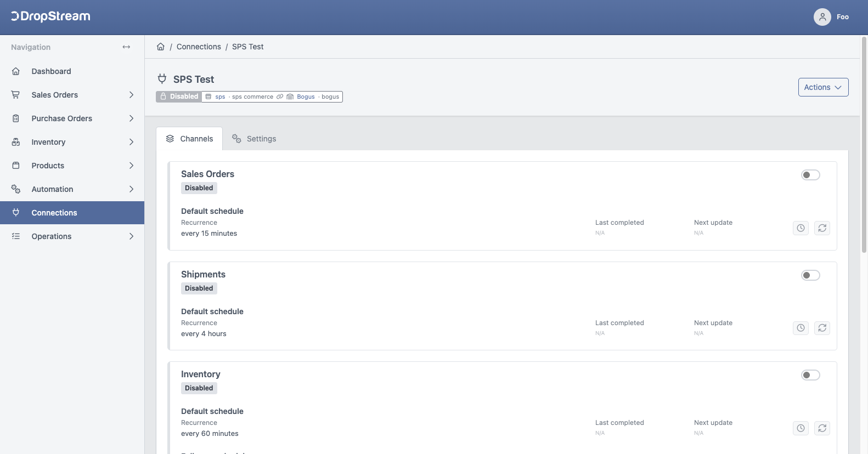Refresh the Inventory channel
This screenshot has height=454, width=868.
822,428
